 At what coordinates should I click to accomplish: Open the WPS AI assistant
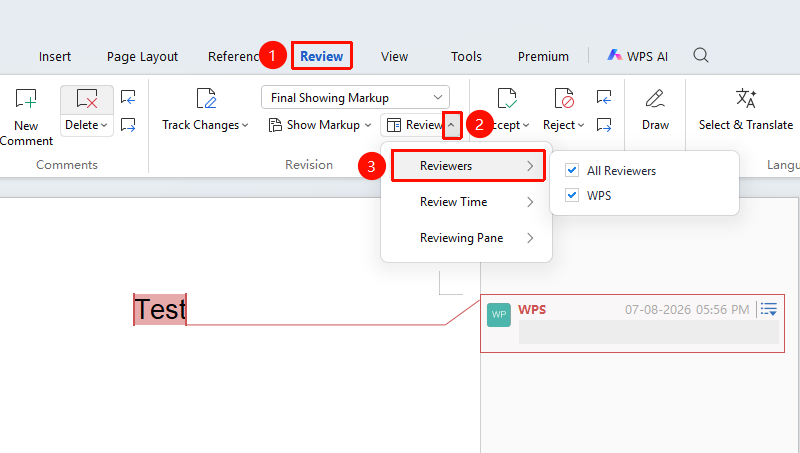click(637, 56)
